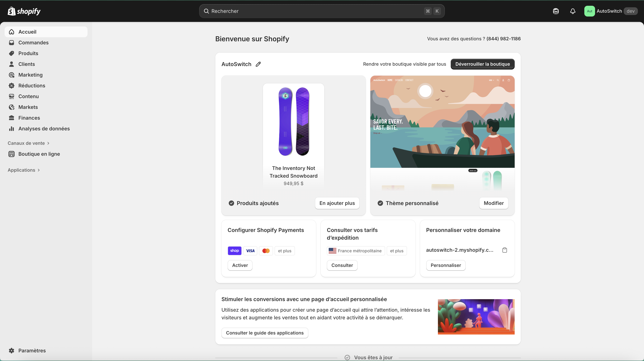Screen dimensions: 644x361
Task: Select Boutique en ligne in the sidebar
Action: 39,154
